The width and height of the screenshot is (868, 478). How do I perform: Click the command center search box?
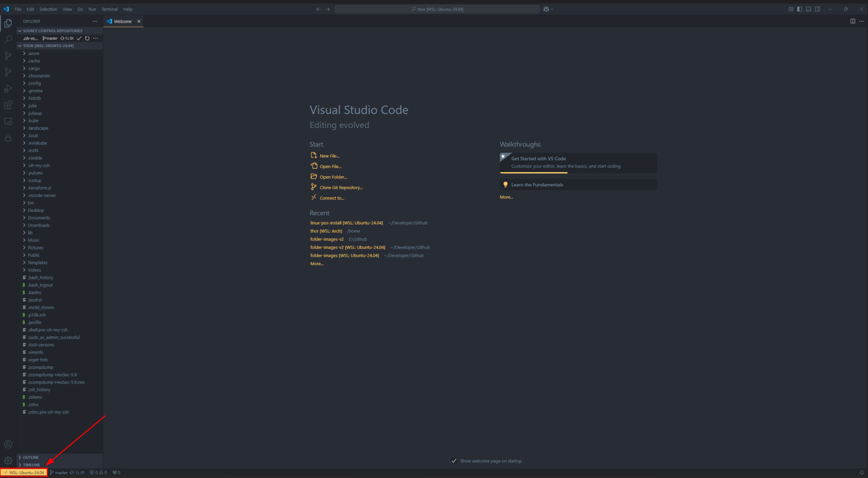tap(437, 9)
